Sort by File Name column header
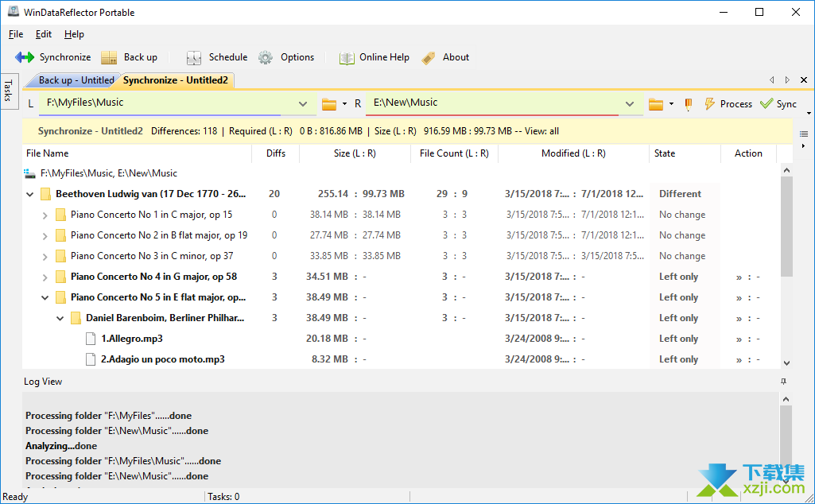Screen dimensions: 815x504 (136, 153)
